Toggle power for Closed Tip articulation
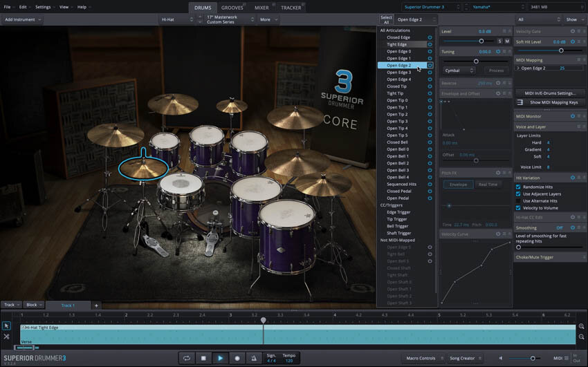The image size is (588, 367). [x=430, y=86]
